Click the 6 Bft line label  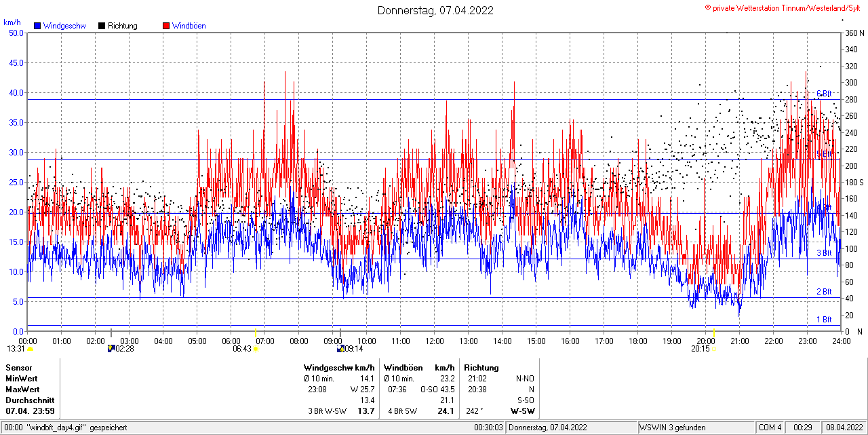coord(824,94)
